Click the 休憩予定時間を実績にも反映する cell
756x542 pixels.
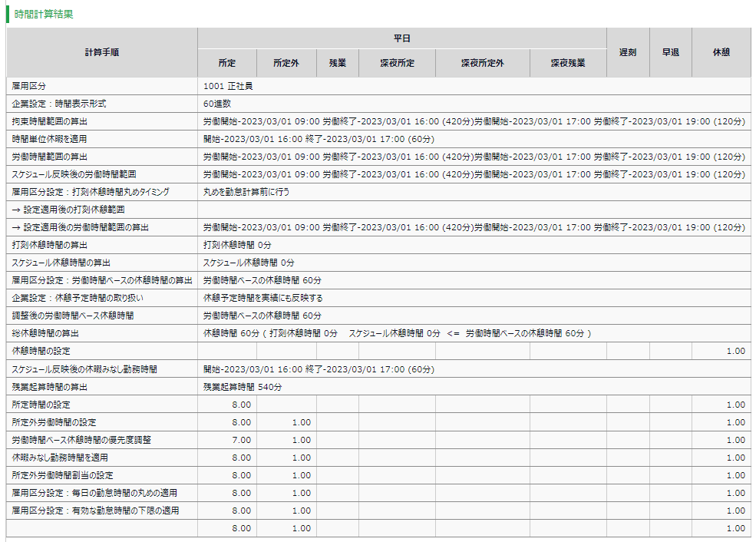(x=262, y=298)
